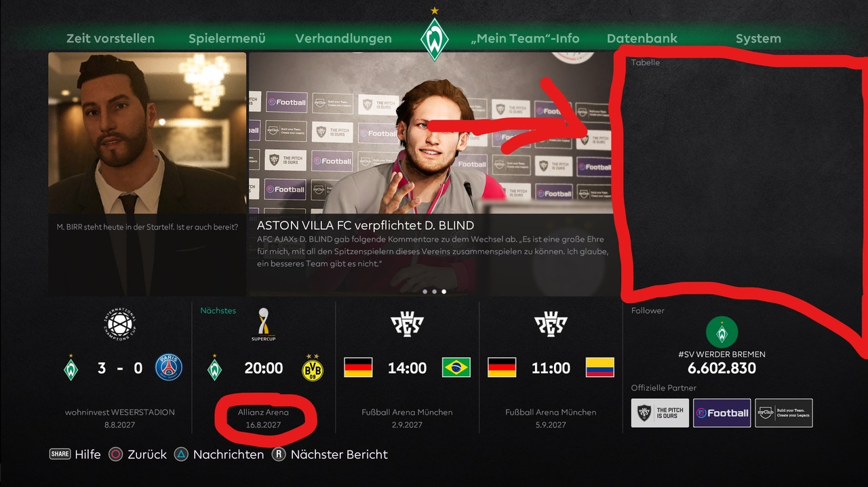Screen dimensions: 868x487
Task: Click the eFootball official partner logo
Action: tap(722, 413)
